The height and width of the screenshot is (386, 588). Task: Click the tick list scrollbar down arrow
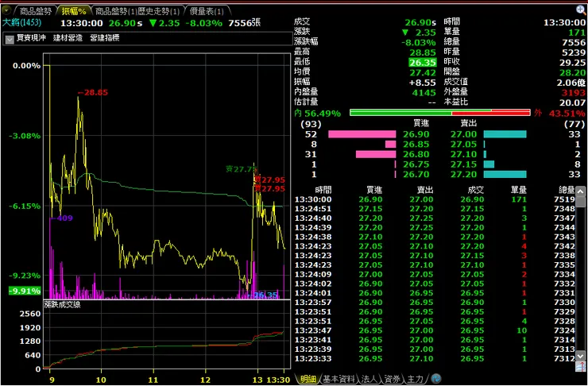point(581,355)
